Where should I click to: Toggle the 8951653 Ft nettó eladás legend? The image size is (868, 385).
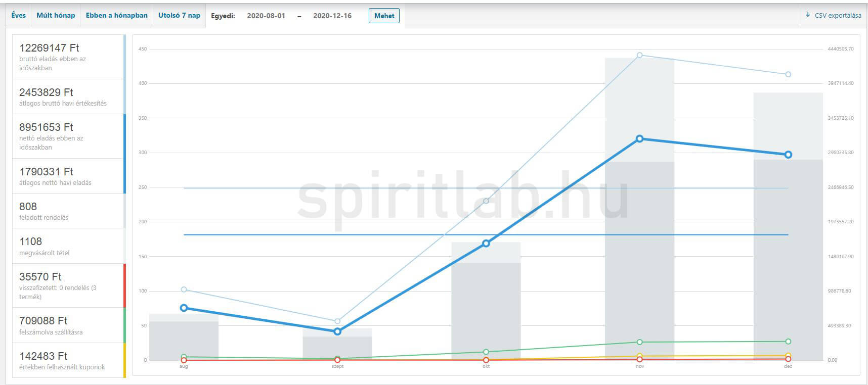[x=69, y=136]
